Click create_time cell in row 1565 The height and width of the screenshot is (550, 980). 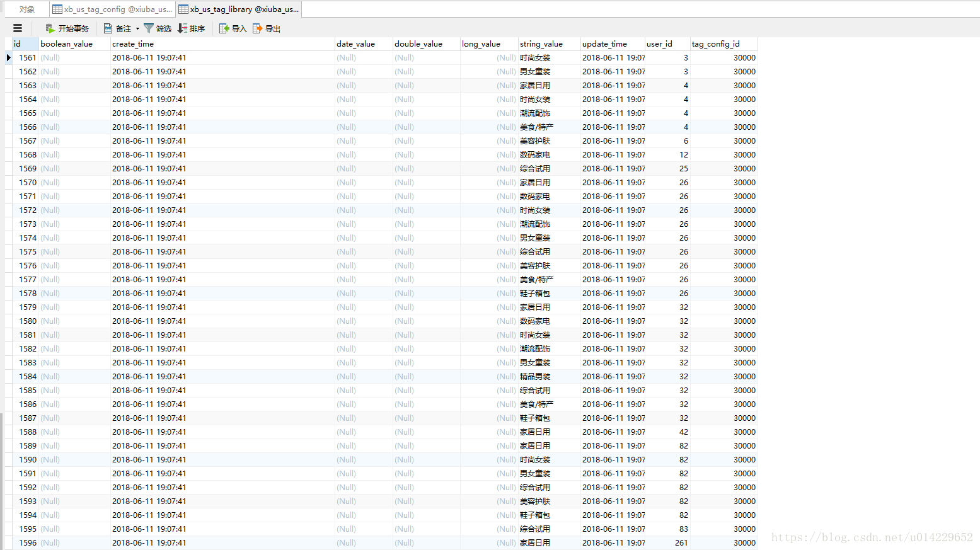pyautogui.click(x=222, y=113)
